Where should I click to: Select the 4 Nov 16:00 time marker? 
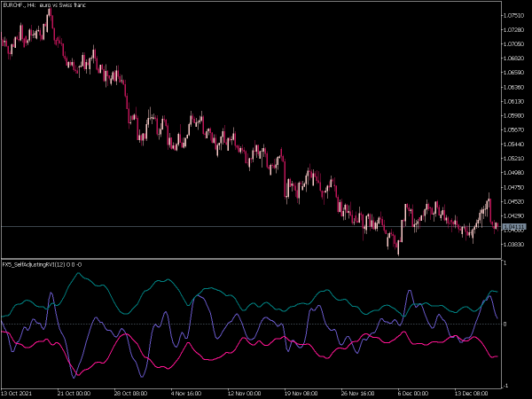pos(186,393)
